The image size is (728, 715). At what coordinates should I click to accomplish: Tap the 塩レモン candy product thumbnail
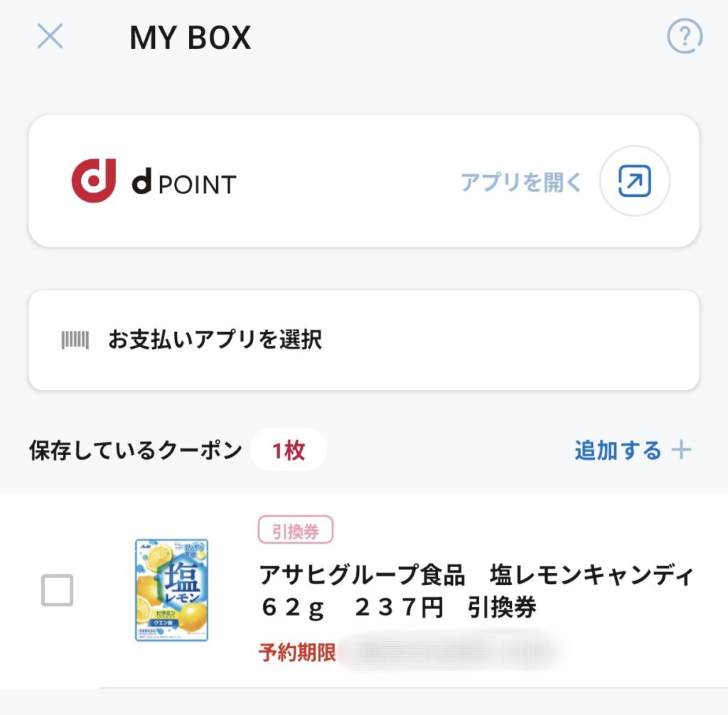(x=172, y=590)
